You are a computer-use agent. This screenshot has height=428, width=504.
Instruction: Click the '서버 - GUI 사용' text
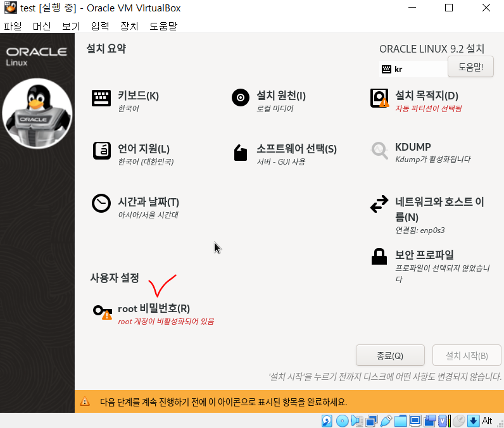tap(281, 161)
